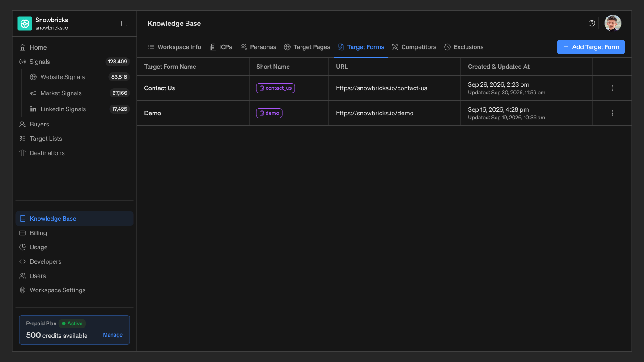This screenshot has height=362, width=644.
Task: Open Buyers page
Action: (x=74, y=124)
